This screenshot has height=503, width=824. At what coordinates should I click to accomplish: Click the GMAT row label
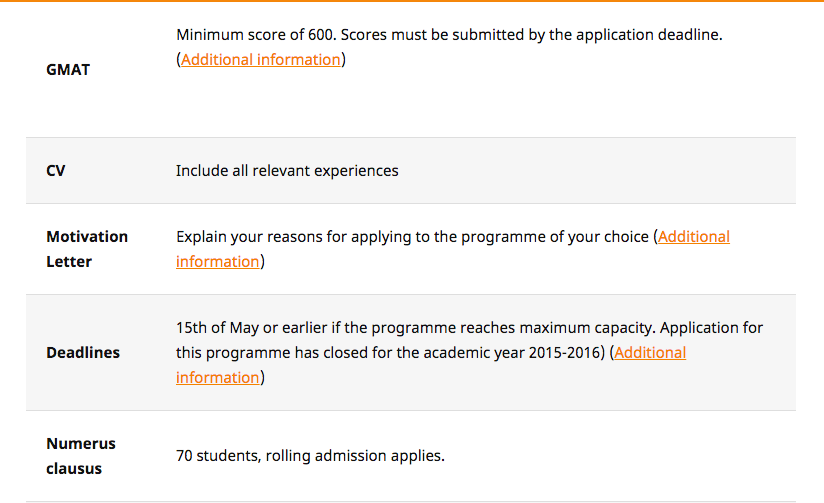pos(68,70)
